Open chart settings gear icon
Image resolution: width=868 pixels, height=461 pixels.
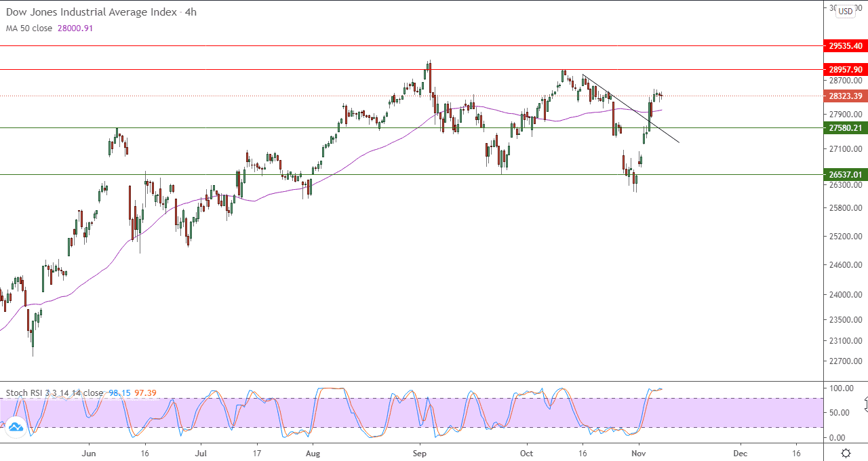[x=846, y=453]
